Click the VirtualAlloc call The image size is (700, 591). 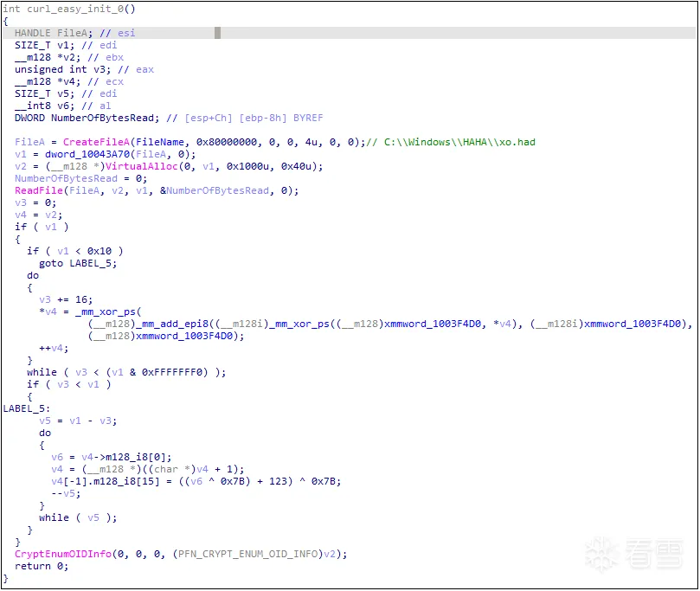pos(141,166)
